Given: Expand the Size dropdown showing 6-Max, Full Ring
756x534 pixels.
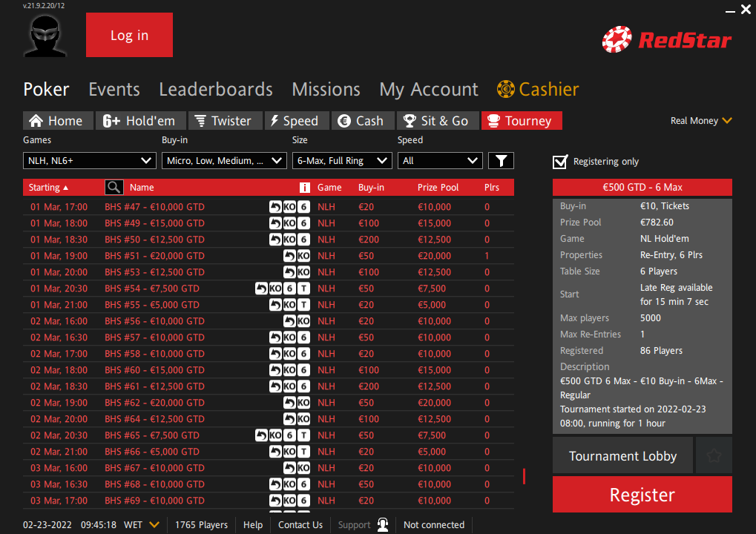Looking at the screenshot, I should click(x=342, y=160).
